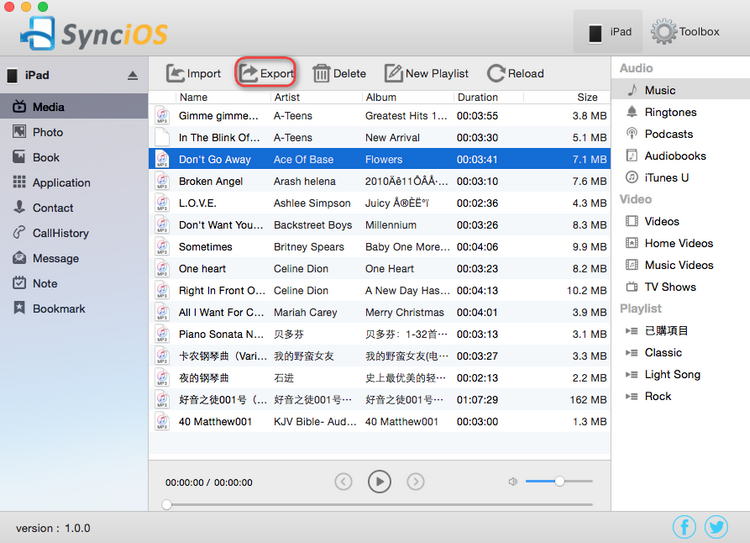This screenshot has height=543, width=750.
Task: Select Home Videos category
Action: coord(681,243)
